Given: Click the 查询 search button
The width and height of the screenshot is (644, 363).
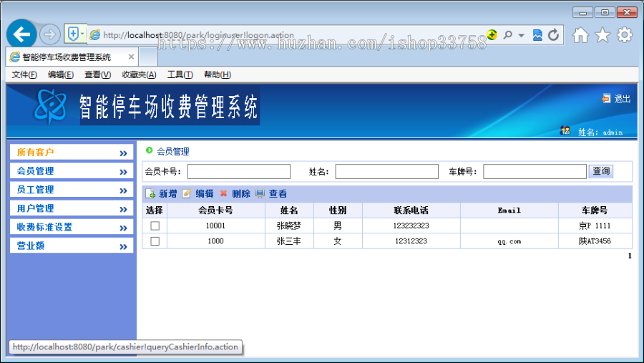Looking at the screenshot, I should click(601, 171).
